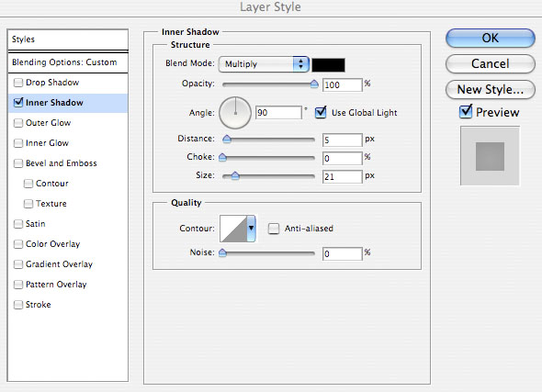Click the Cancel button

pyautogui.click(x=491, y=64)
